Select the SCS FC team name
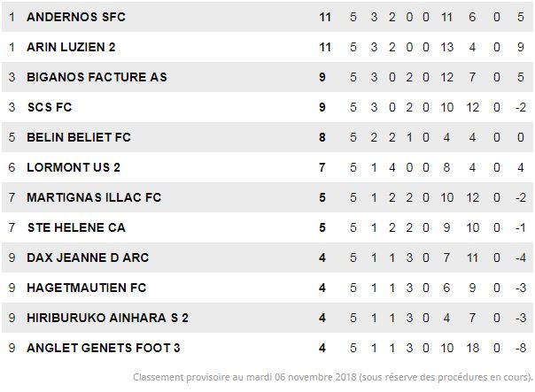 coord(50,107)
